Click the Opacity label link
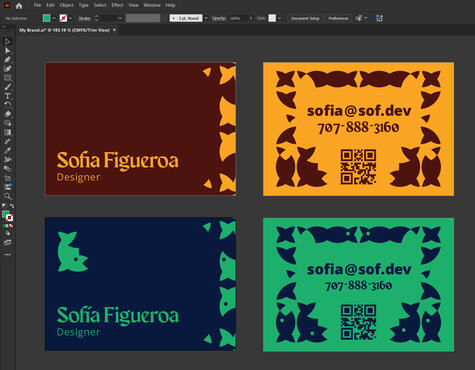 tap(219, 18)
